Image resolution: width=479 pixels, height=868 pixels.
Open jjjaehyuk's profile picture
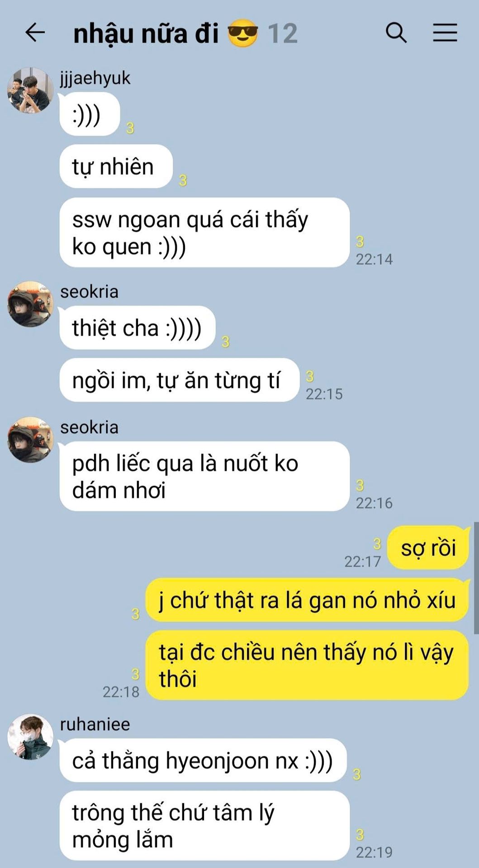tap(30, 90)
